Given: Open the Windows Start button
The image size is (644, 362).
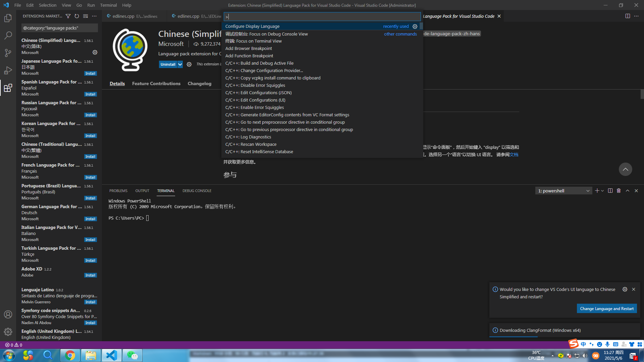Looking at the screenshot, I should (9, 355).
